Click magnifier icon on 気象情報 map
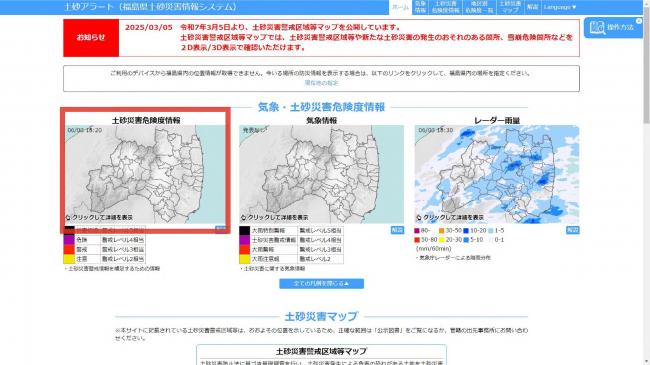650x365 pixels. click(243, 217)
